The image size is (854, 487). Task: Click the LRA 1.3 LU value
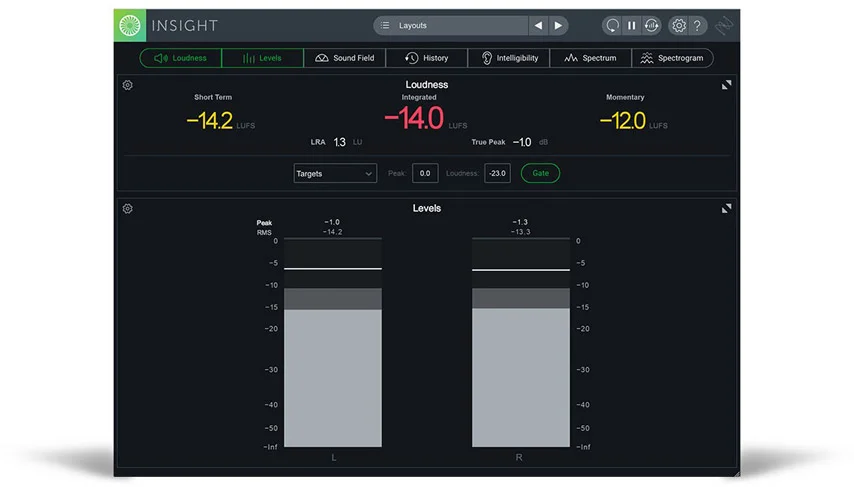point(339,142)
